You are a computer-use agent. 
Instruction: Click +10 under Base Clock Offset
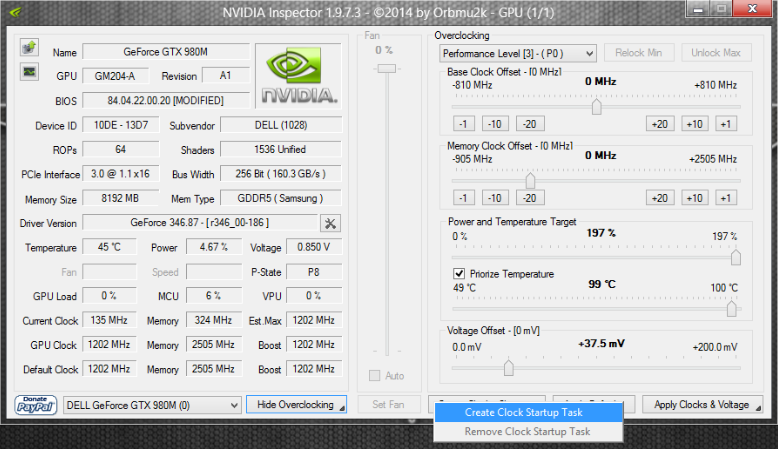[695, 124]
